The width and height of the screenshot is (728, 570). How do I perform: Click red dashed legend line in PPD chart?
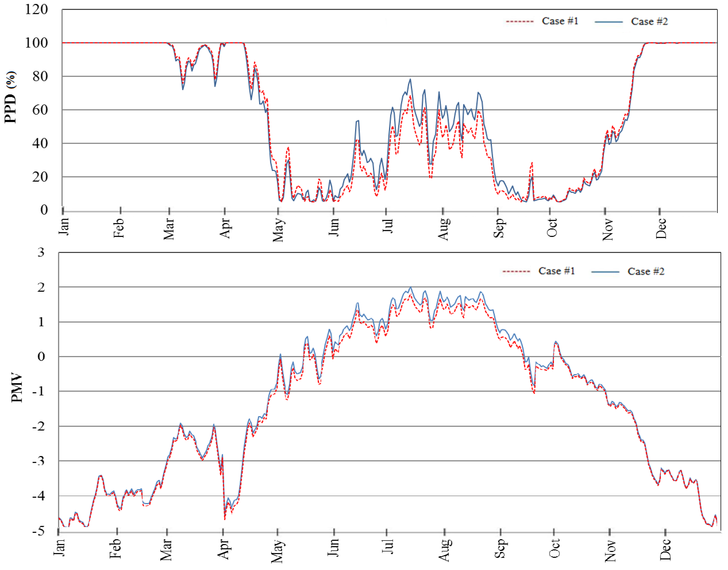coord(520,22)
